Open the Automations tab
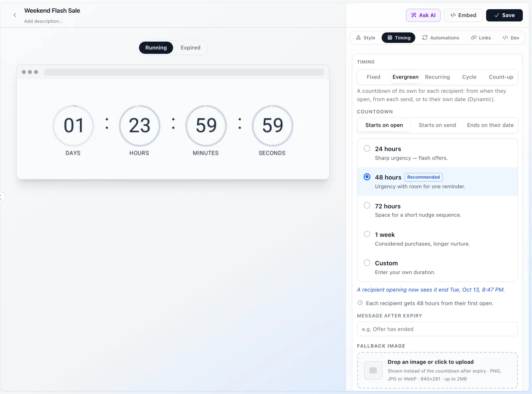 441,38
